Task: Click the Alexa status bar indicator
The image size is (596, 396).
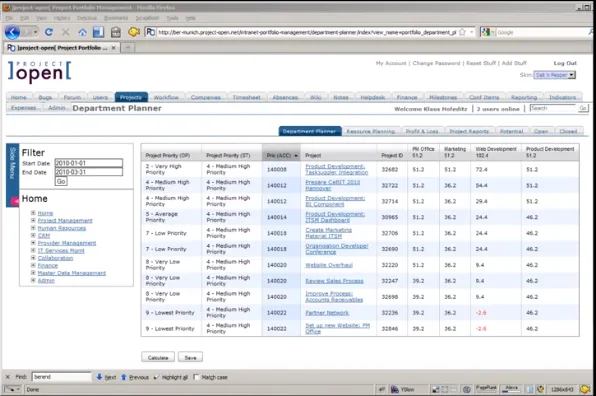Action: [511, 388]
